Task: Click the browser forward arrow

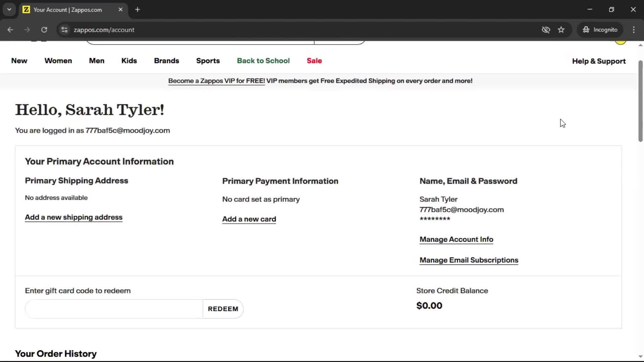Action: coord(27,29)
